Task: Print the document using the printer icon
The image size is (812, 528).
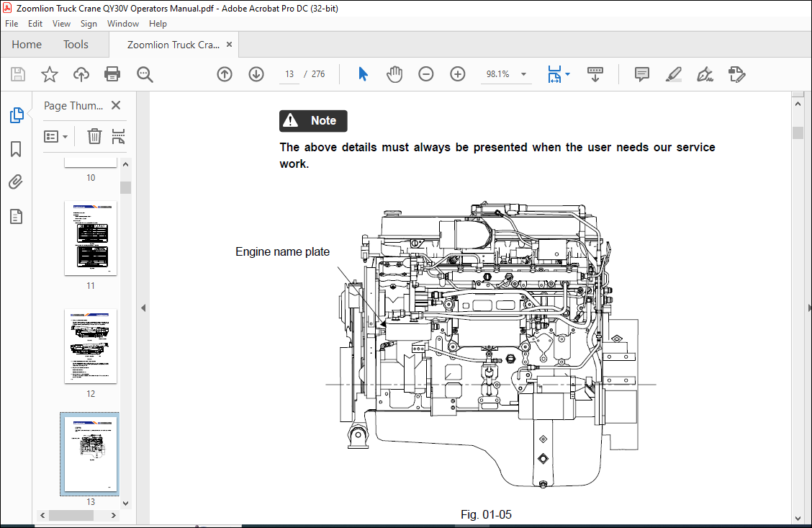Action: click(112, 74)
